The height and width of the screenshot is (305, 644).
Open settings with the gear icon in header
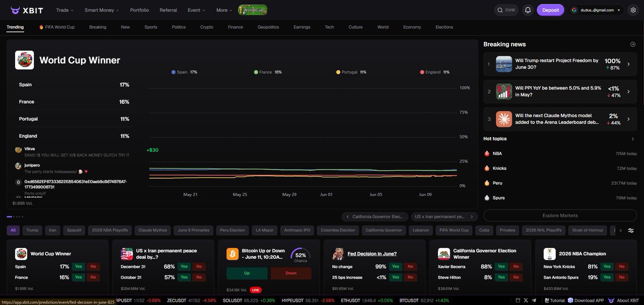[x=633, y=10]
